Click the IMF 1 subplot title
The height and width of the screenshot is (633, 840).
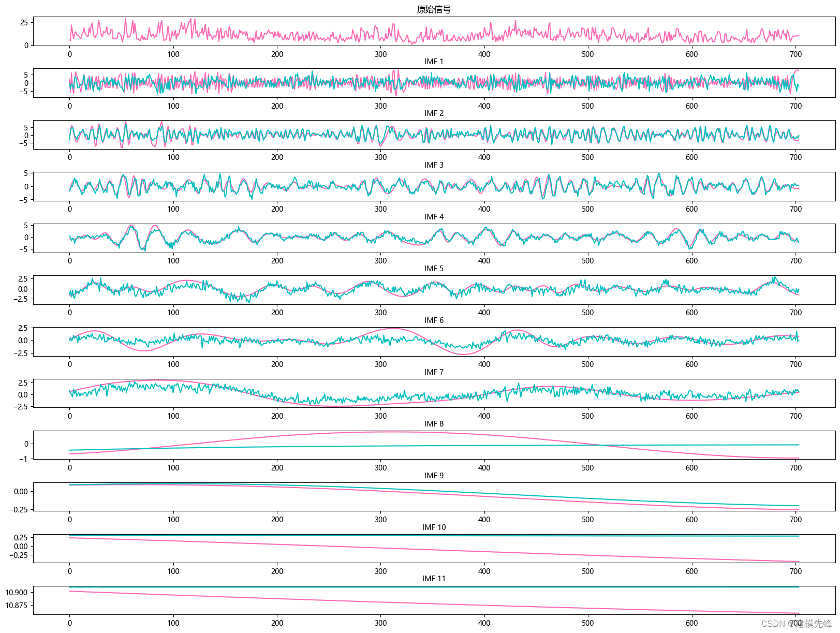click(434, 62)
